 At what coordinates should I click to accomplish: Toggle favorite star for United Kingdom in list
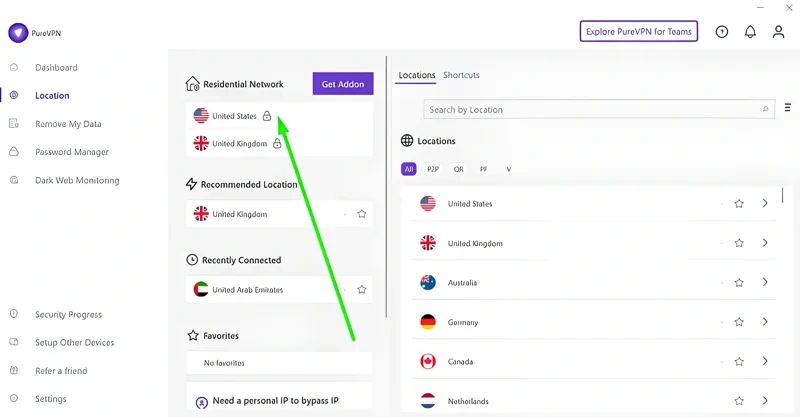point(739,243)
